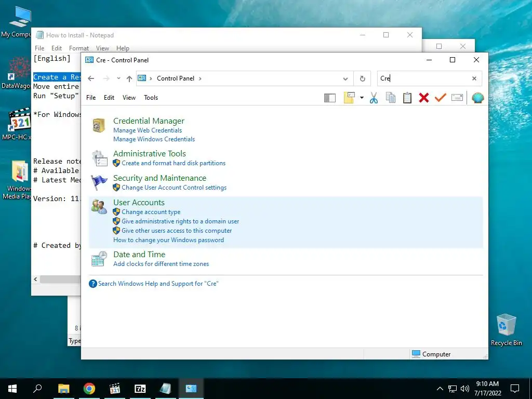Click Change account type link
The image size is (532, 399).
(151, 212)
